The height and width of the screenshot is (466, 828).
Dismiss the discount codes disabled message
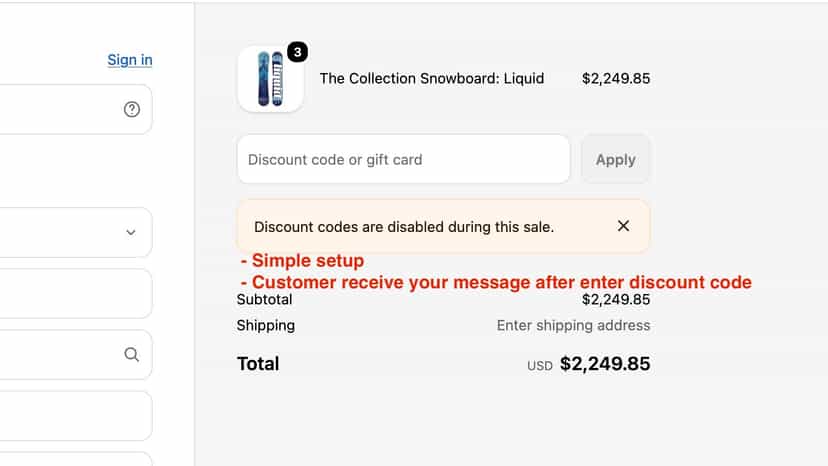[623, 226]
